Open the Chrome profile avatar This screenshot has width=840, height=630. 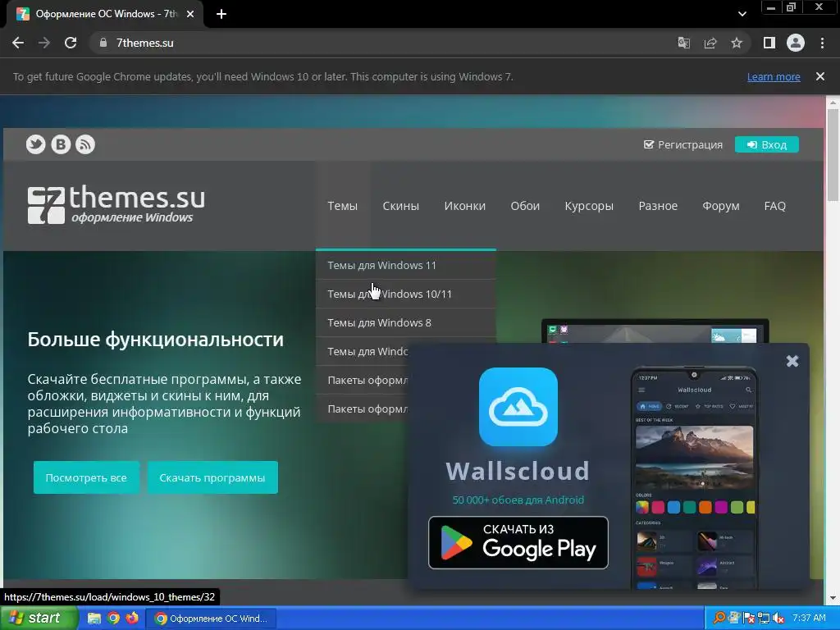pyautogui.click(x=796, y=43)
